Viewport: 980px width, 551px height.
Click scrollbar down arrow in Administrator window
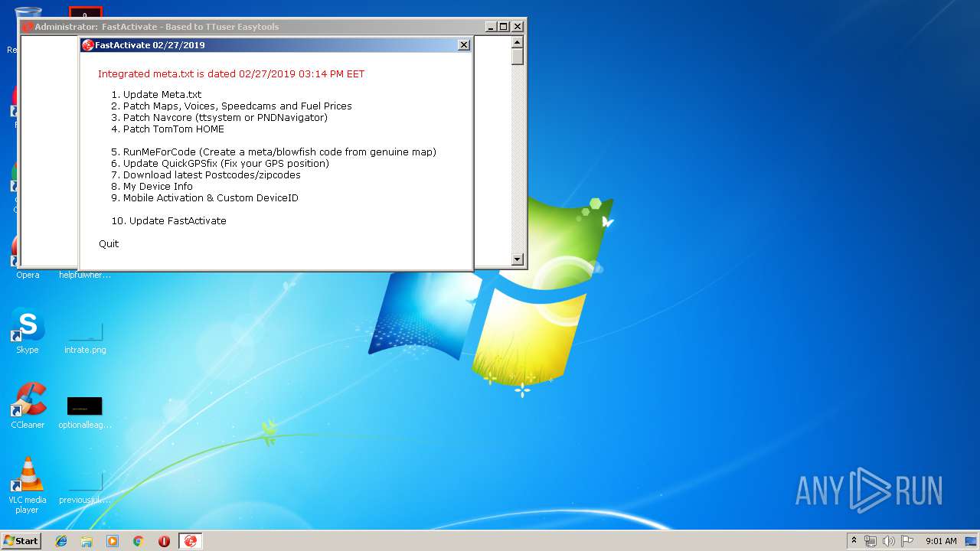pos(518,259)
